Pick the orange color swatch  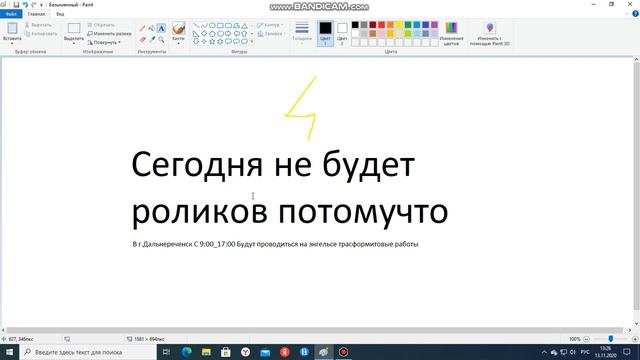coord(390,25)
